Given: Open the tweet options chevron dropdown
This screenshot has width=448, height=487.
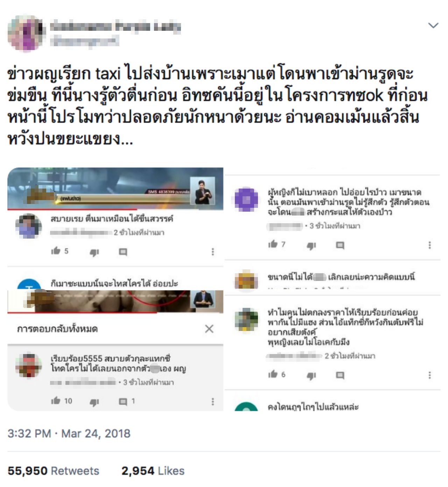Looking at the screenshot, I should (433, 25).
